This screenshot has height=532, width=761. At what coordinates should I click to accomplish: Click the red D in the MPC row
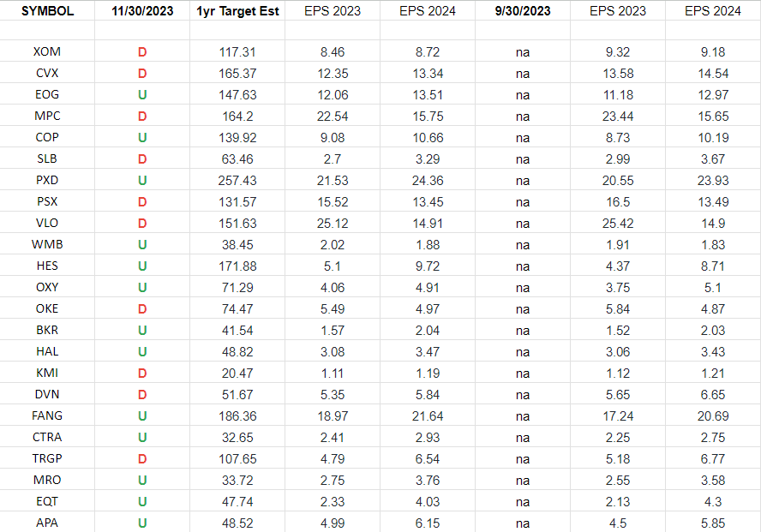point(142,116)
